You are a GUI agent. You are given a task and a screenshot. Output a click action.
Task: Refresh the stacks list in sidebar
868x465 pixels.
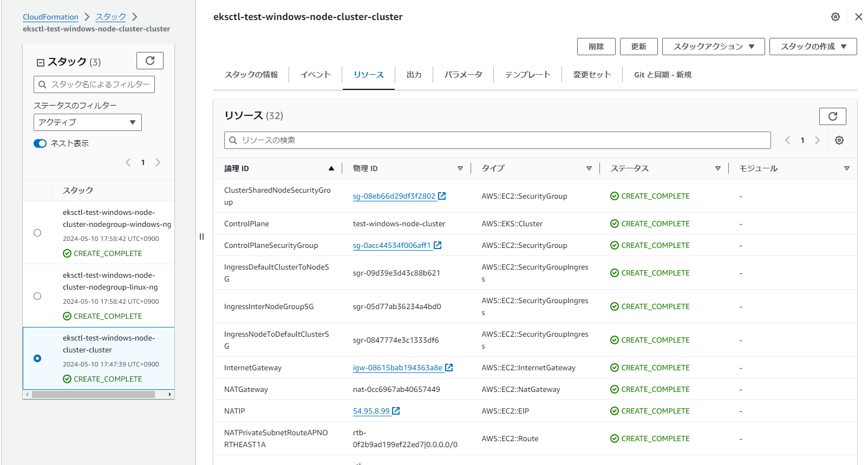[x=150, y=61]
